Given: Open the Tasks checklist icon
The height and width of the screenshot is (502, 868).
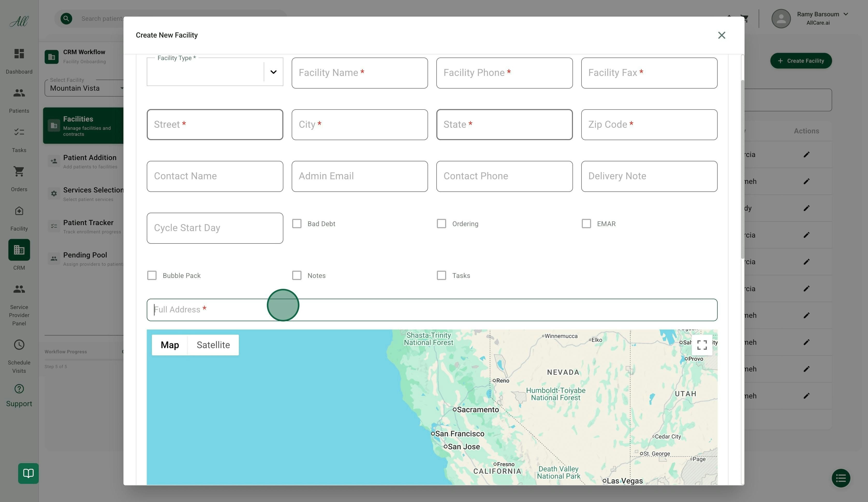Looking at the screenshot, I should pyautogui.click(x=19, y=132).
